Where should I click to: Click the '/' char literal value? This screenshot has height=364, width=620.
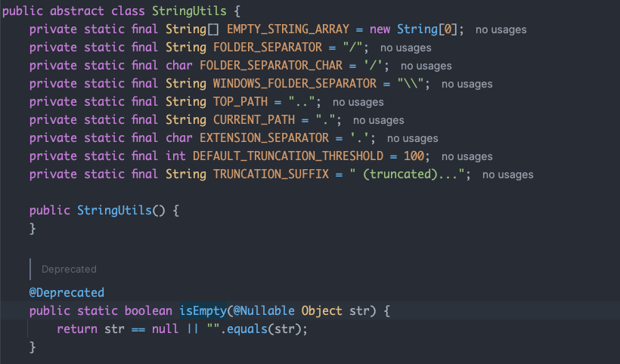click(373, 66)
